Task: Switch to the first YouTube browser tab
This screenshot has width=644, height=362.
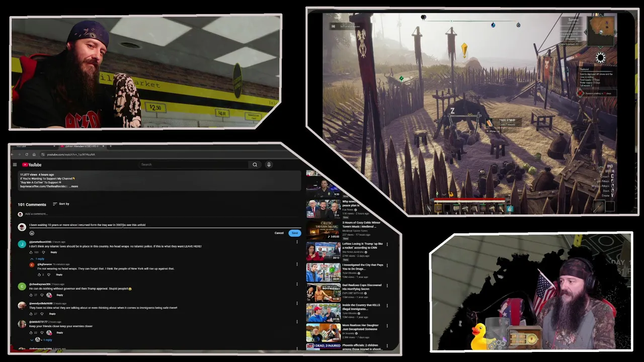Action: tap(35, 146)
